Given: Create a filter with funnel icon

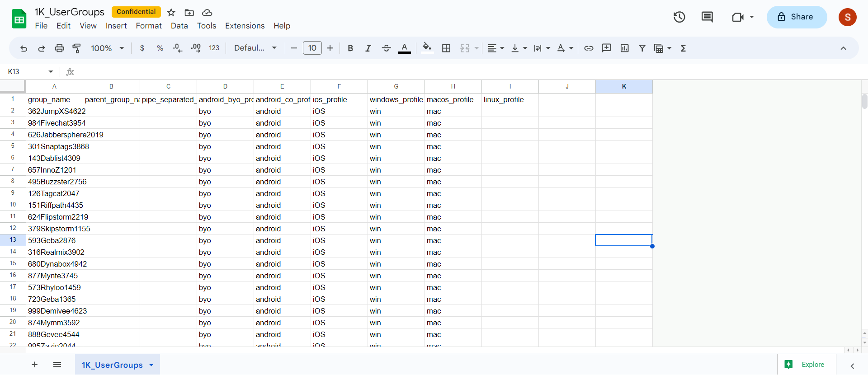Looking at the screenshot, I should 642,48.
